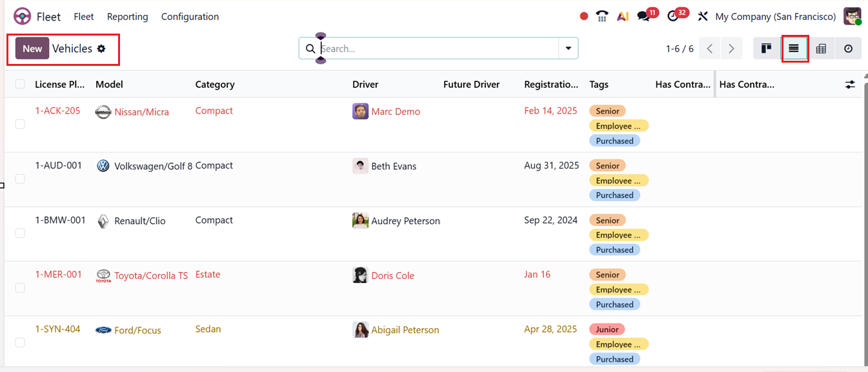Check the 1-ACK-205 row checkbox
This screenshot has height=372, width=868.
coord(20,124)
